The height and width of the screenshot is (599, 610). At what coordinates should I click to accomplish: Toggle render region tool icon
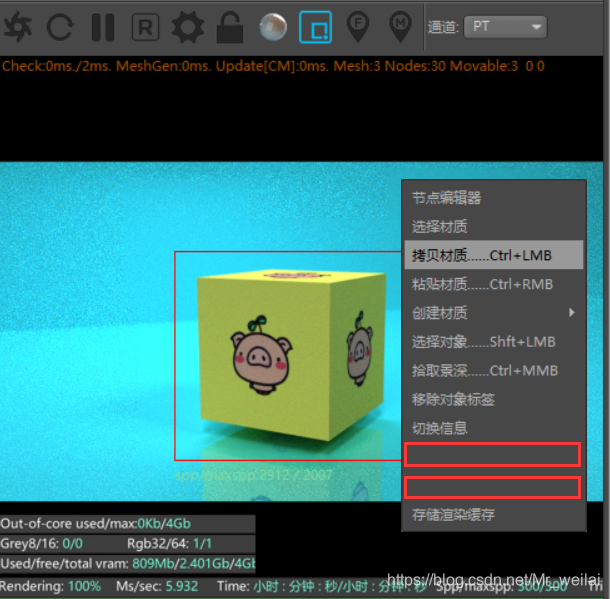tap(315, 27)
